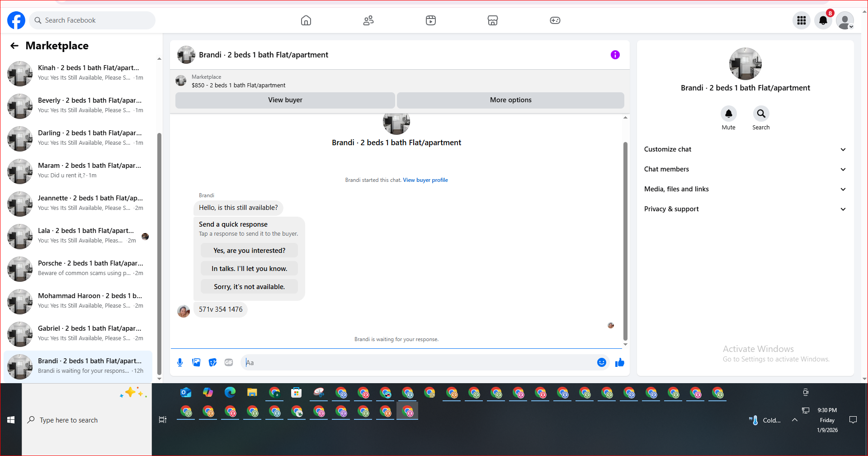Open Mohammad Haroon's conversation
Screen dimensions: 868x456
tap(78, 301)
